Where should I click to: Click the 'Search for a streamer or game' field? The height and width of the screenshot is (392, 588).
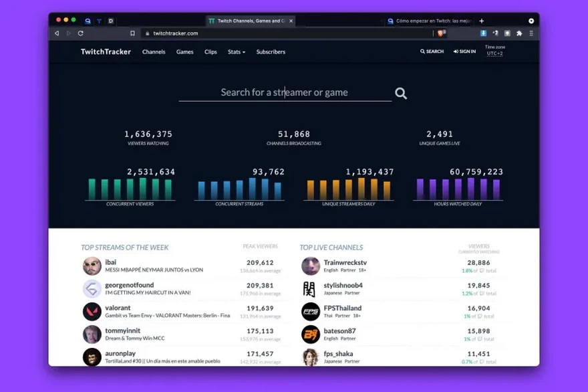click(285, 92)
